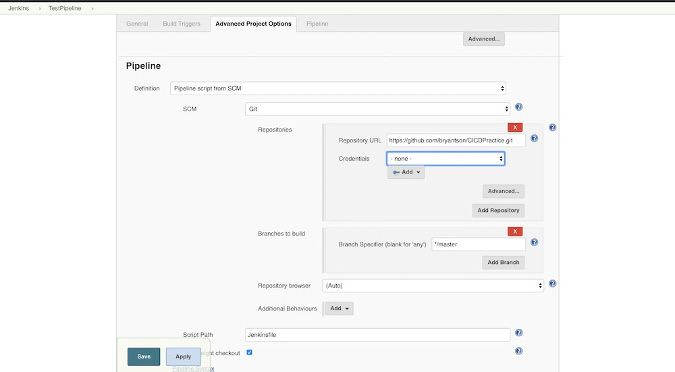
Task: Apply the configuration changes
Action: (183, 356)
